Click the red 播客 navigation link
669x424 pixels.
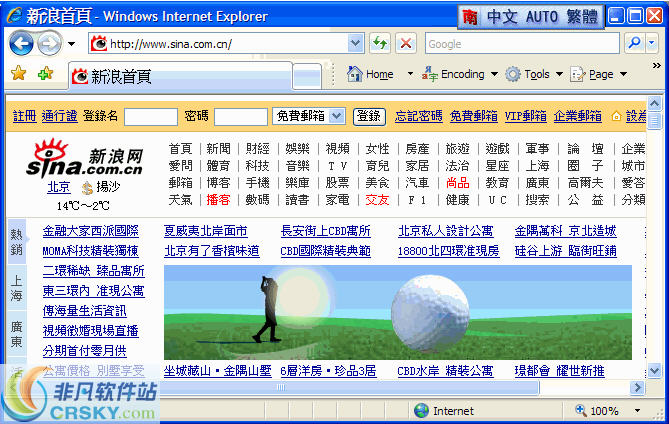tap(218, 200)
